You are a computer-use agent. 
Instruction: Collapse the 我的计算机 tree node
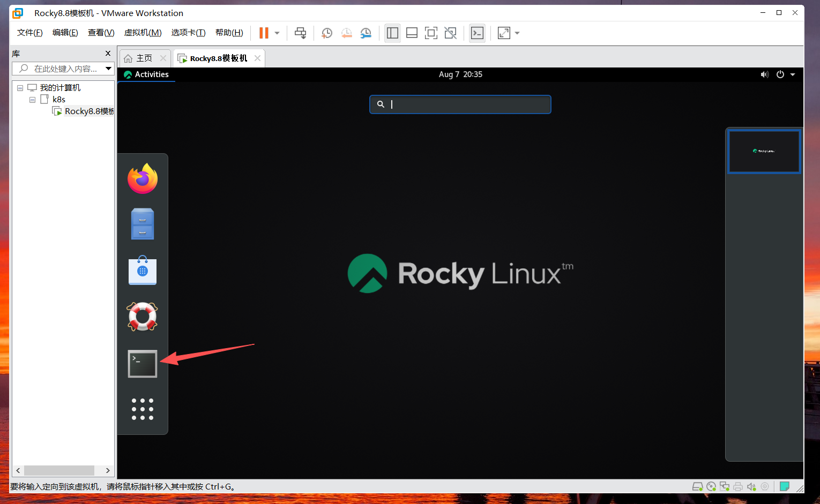coord(20,88)
